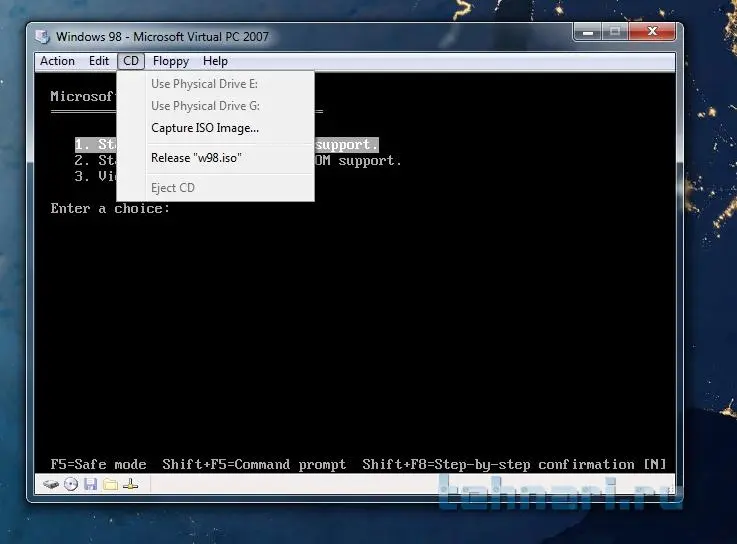This screenshot has width=737, height=544.
Task: Open the Action menu
Action: [57, 61]
